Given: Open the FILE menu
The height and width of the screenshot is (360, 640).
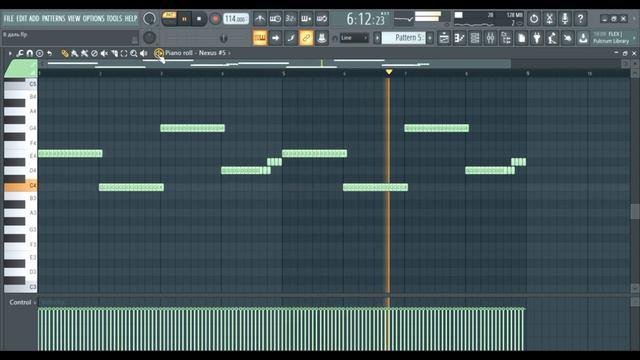Looking at the screenshot, I should pyautogui.click(x=8, y=18).
